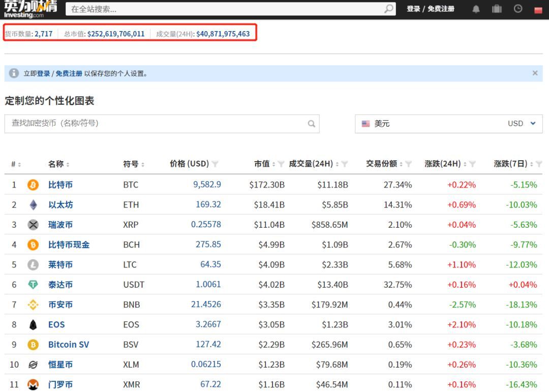Open filter funnel on 市值 column
The width and height of the screenshot is (549, 392).
(x=281, y=164)
